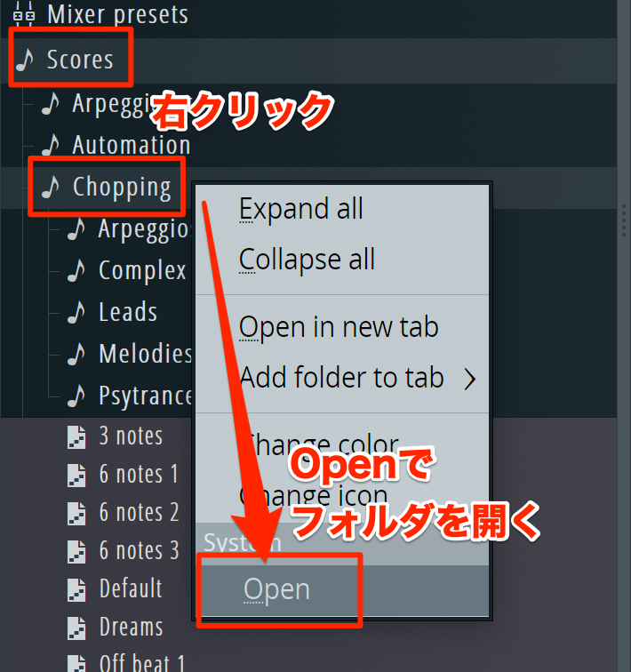Open Add folder to tab submenu arrow
This screenshot has width=631, height=672.
coord(470,379)
